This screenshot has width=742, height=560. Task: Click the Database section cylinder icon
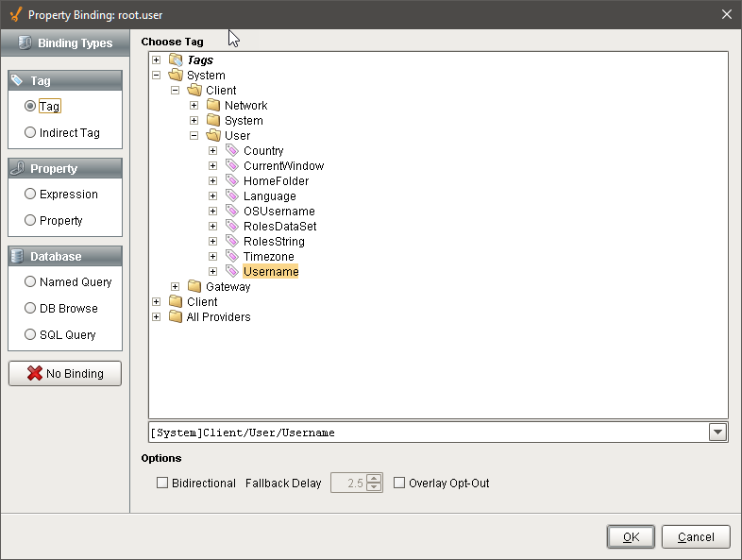click(17, 256)
